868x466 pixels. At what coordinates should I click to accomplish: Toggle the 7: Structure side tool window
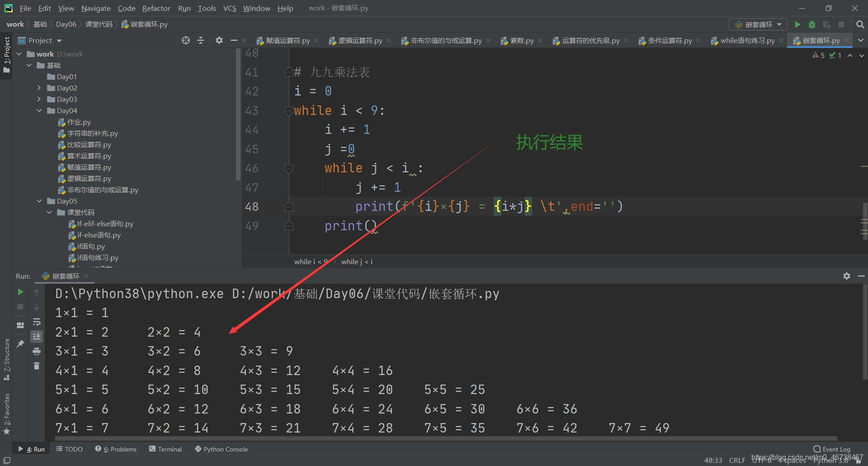pos(6,359)
